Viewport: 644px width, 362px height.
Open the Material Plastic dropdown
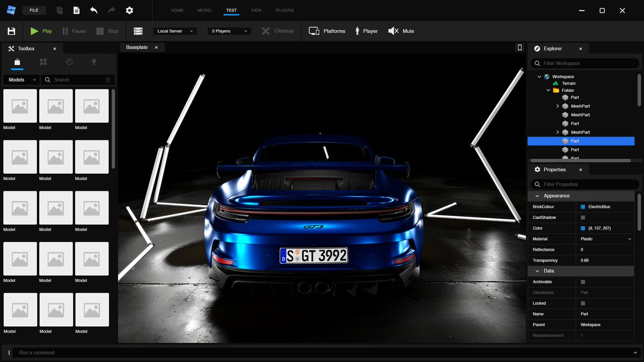pyautogui.click(x=606, y=239)
